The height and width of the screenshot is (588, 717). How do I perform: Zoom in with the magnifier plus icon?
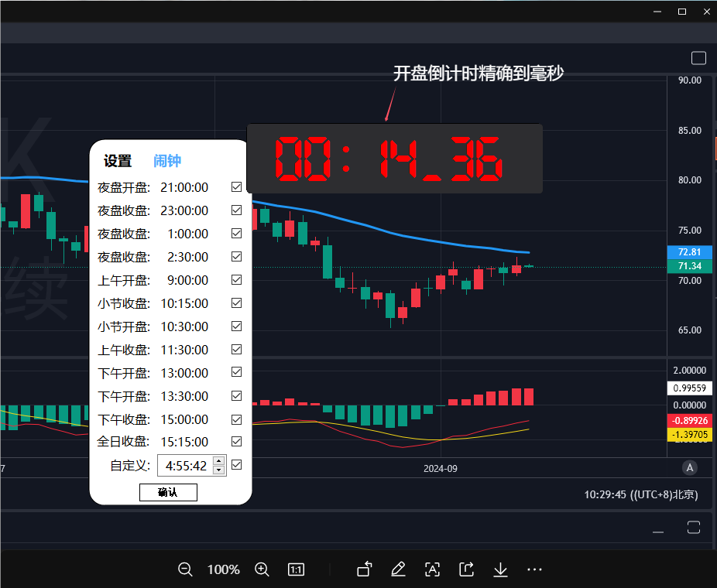tap(262, 569)
